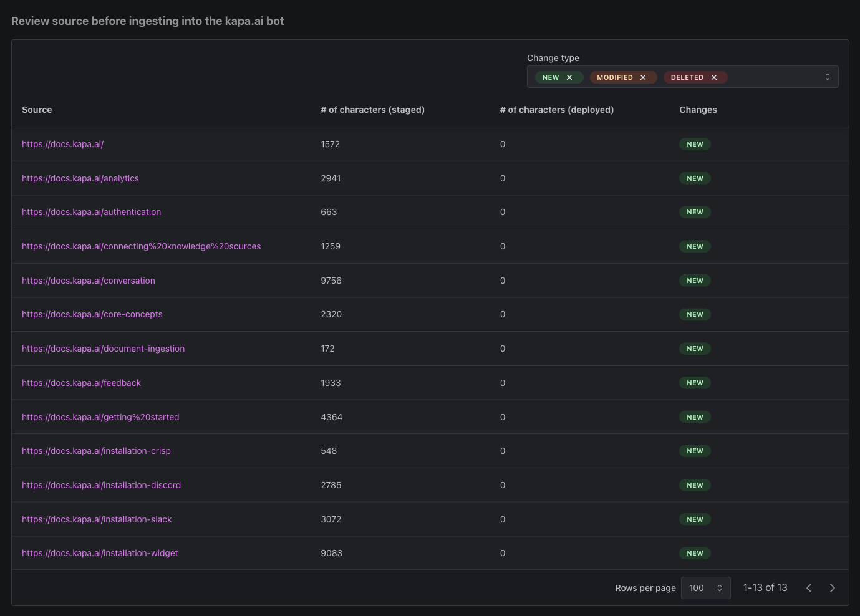860x616 pixels.
Task: Click the staged value 172
Action: [327, 349]
